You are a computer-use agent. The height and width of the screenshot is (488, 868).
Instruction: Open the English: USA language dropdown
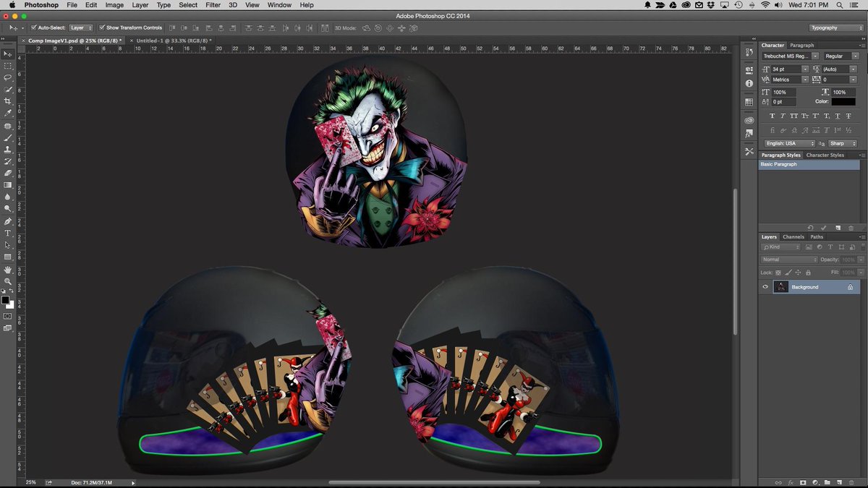[789, 143]
